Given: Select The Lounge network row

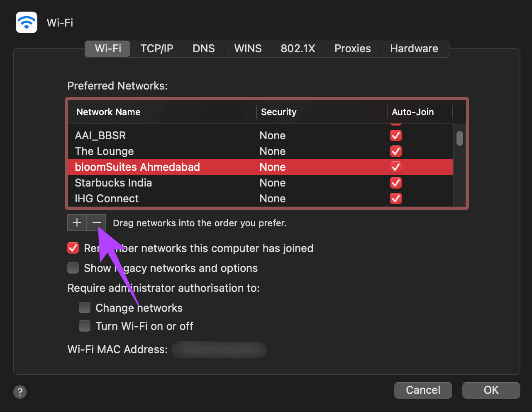Looking at the screenshot, I should point(261,151).
